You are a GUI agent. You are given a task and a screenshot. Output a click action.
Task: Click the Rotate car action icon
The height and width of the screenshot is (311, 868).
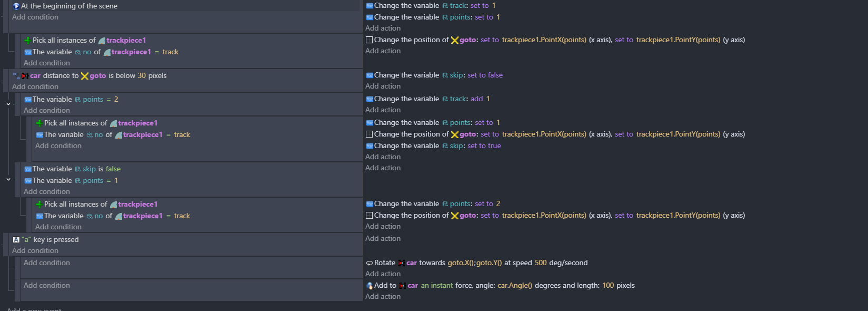pyautogui.click(x=369, y=263)
